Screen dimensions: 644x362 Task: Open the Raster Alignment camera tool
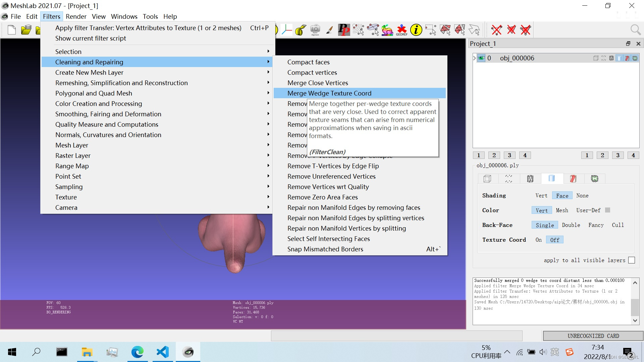(315, 30)
